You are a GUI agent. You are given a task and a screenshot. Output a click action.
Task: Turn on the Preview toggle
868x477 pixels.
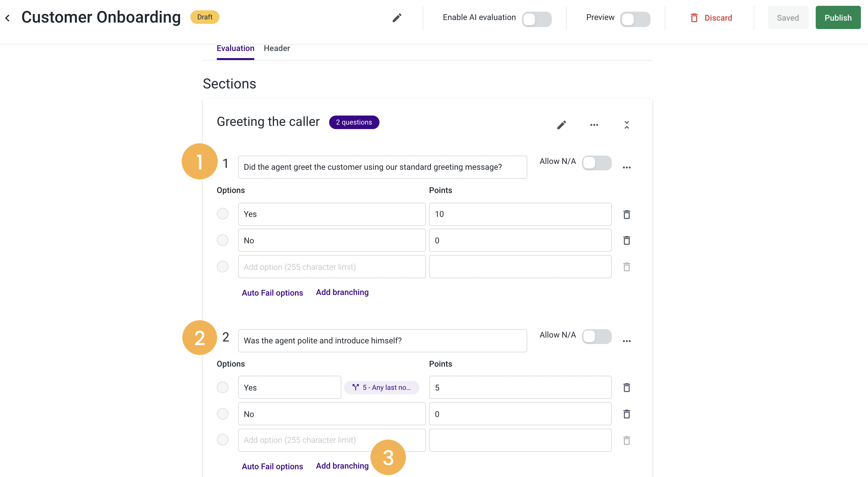[635, 19]
